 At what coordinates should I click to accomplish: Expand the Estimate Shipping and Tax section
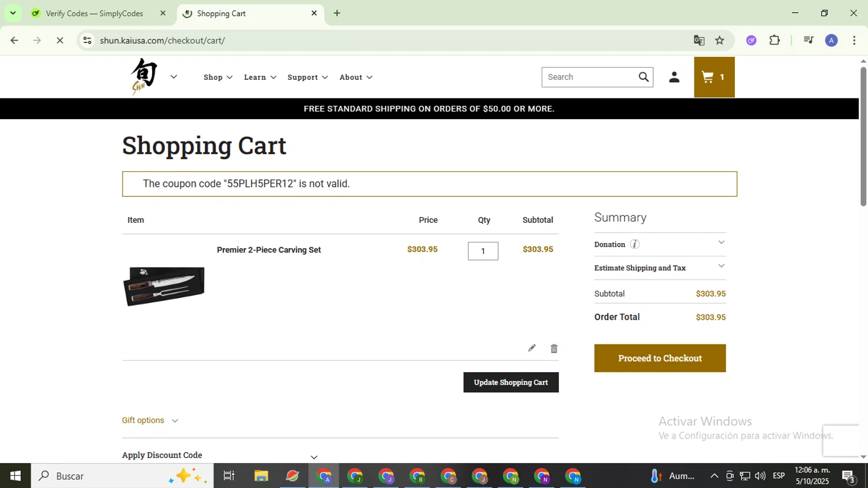pos(660,267)
